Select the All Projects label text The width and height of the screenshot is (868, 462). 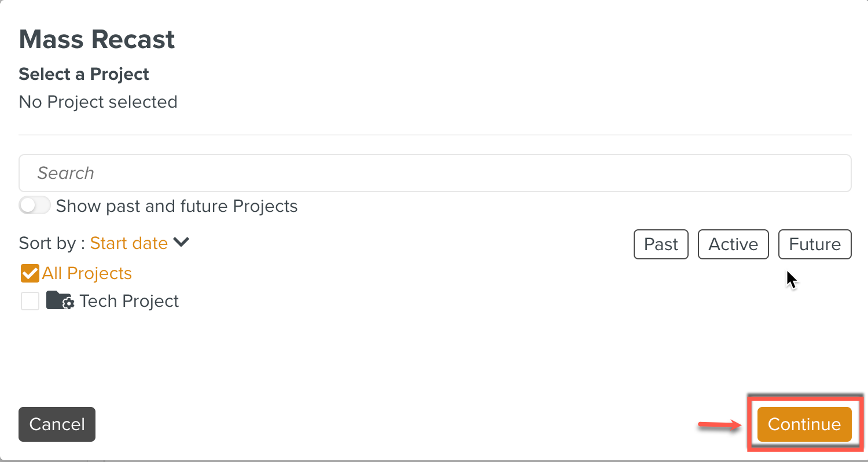87,273
